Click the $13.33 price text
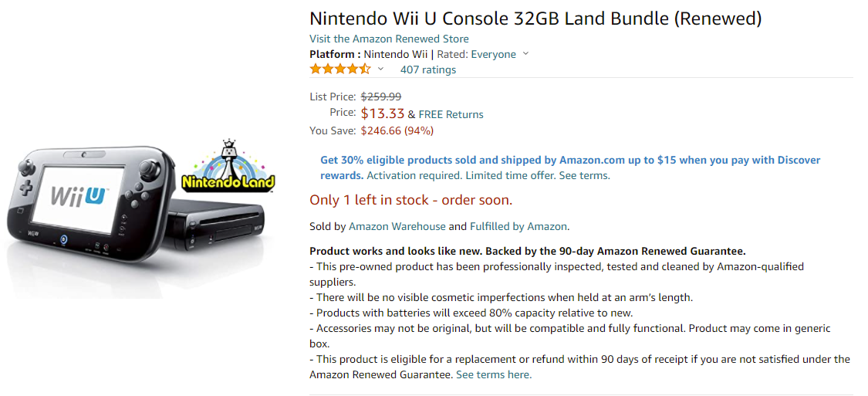The height and width of the screenshot is (396, 868). (x=383, y=113)
